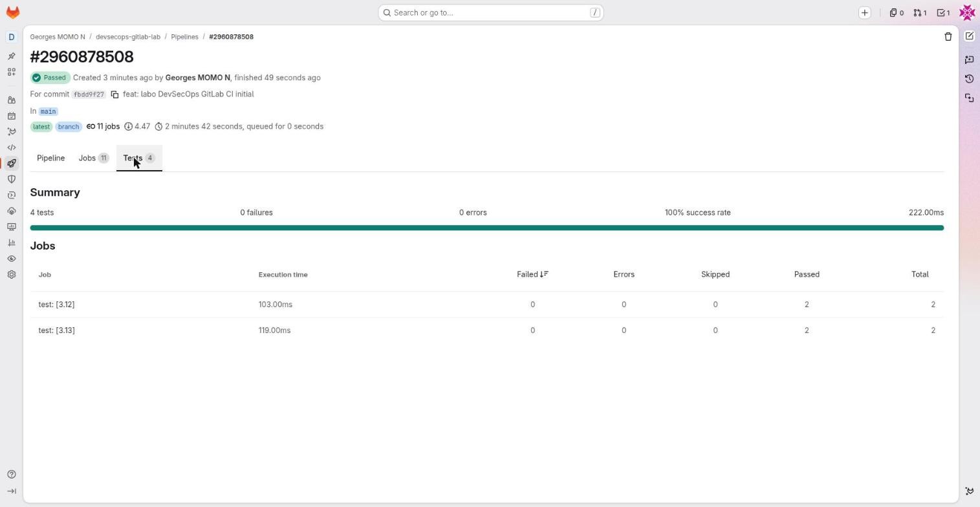Open the Create new plus dropdown

pos(865,13)
